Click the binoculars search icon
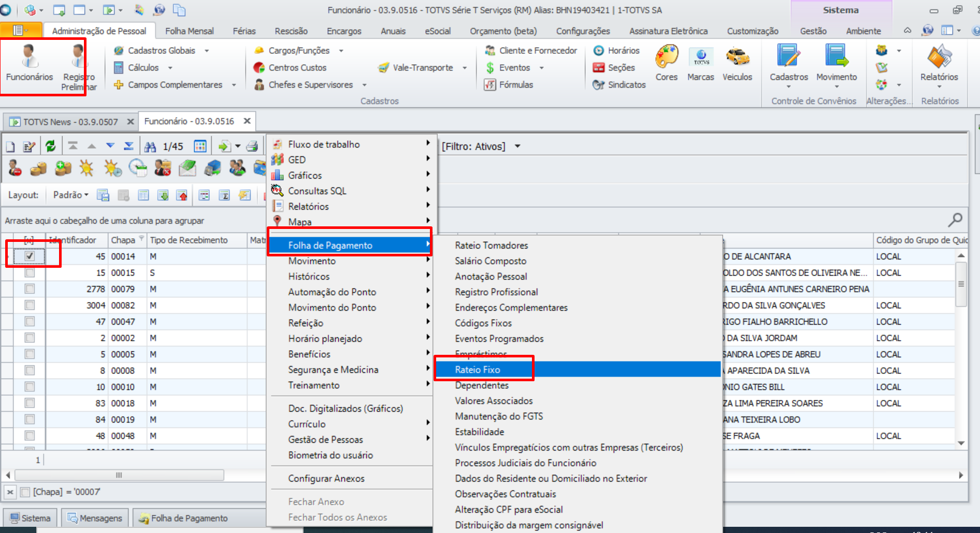The image size is (980, 533). pos(150,146)
